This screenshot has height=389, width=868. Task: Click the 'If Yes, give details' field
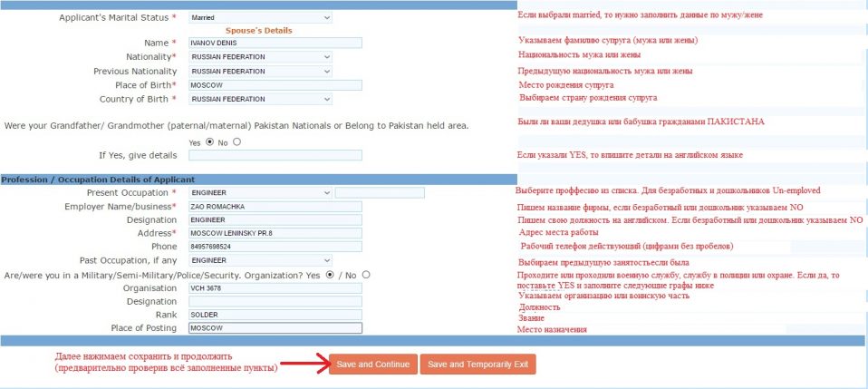tap(275, 155)
